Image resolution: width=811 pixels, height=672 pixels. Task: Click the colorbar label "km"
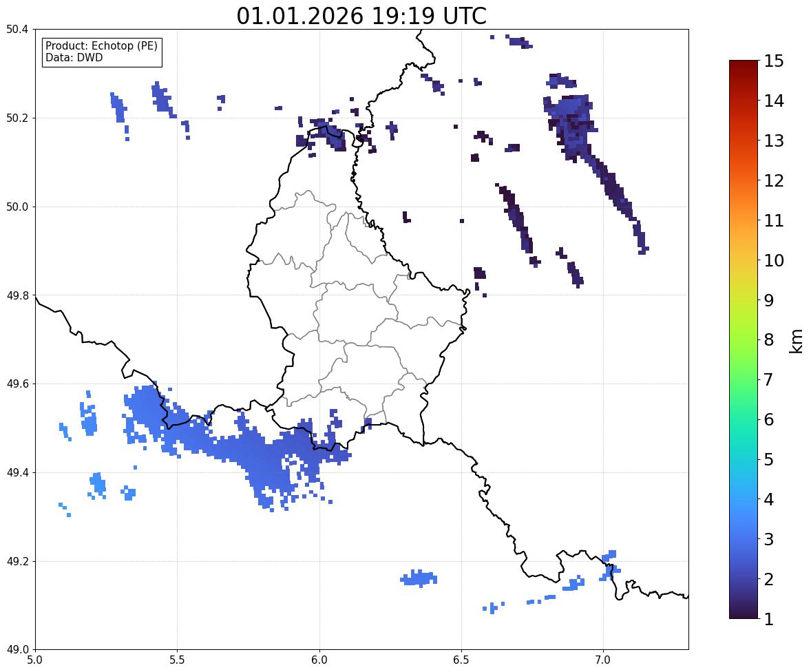pos(796,341)
